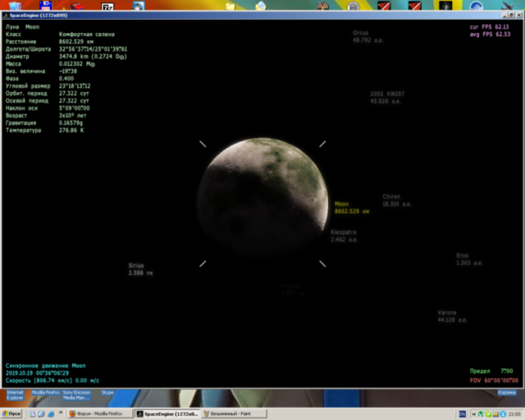Open the EN language indicator

point(463,414)
